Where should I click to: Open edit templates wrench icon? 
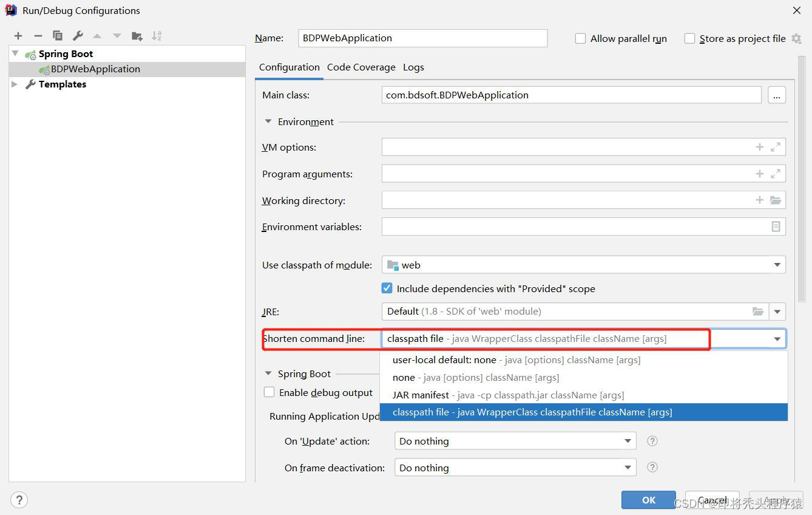(78, 36)
